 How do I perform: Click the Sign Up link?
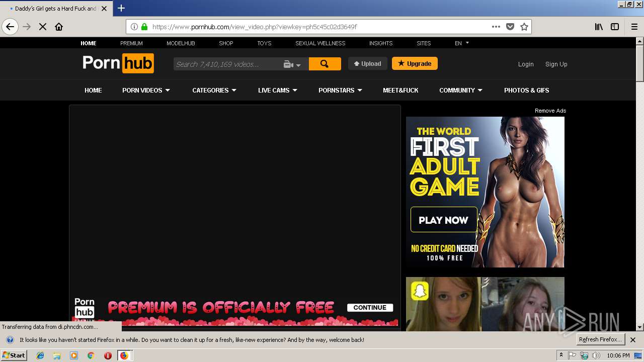click(x=556, y=64)
